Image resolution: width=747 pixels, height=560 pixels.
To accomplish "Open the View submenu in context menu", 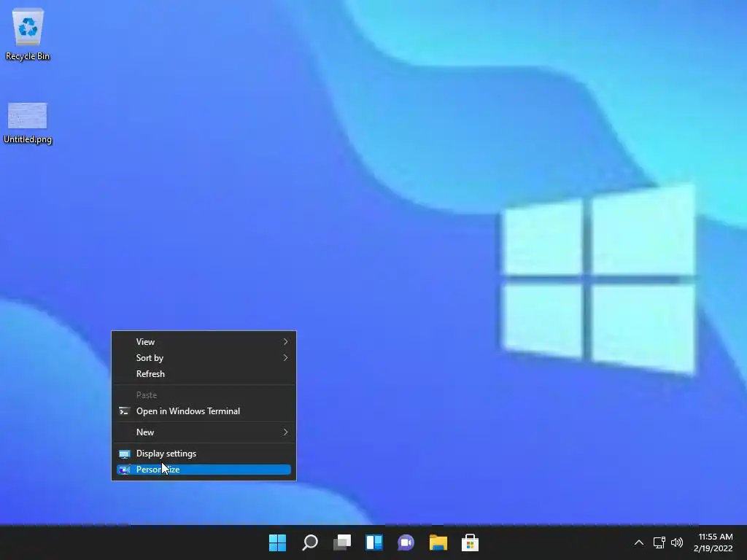I will (x=204, y=342).
